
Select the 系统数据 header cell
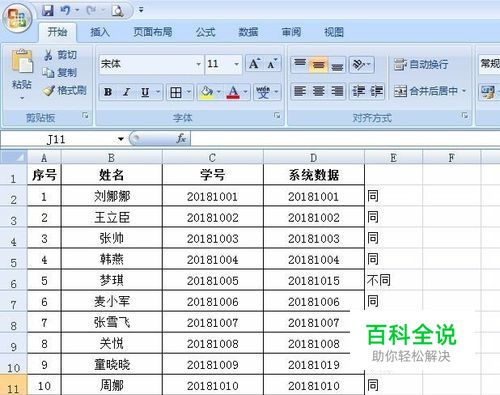tap(313, 175)
